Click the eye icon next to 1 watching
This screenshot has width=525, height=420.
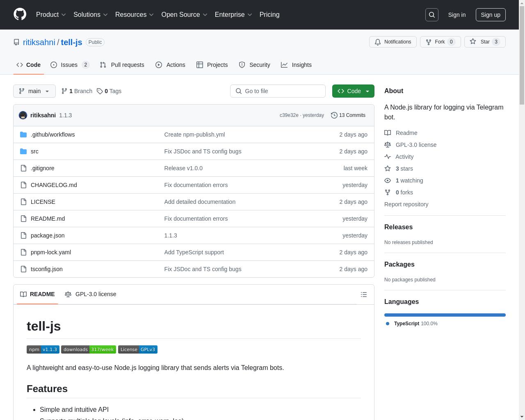(x=388, y=180)
